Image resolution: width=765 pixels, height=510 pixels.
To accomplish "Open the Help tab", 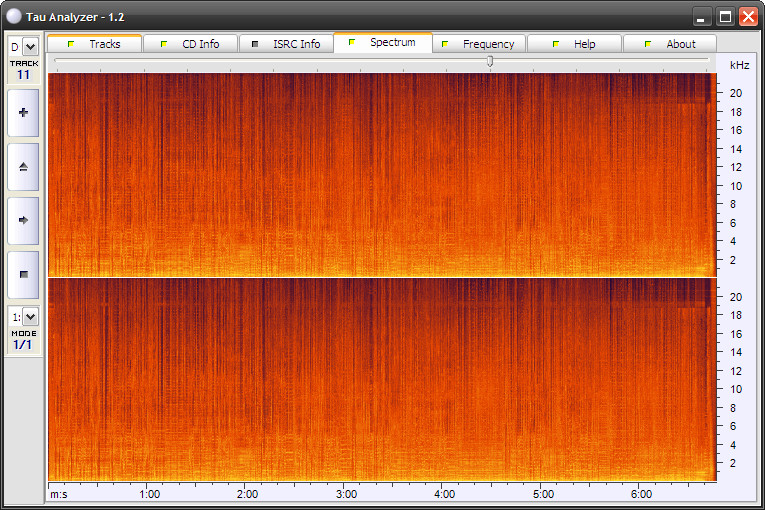I will tap(574, 44).
